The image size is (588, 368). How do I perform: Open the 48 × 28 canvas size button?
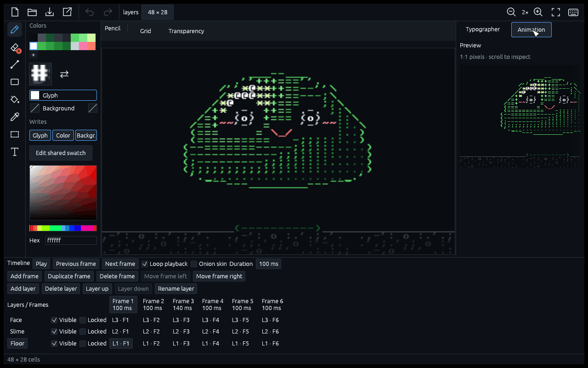(x=158, y=12)
